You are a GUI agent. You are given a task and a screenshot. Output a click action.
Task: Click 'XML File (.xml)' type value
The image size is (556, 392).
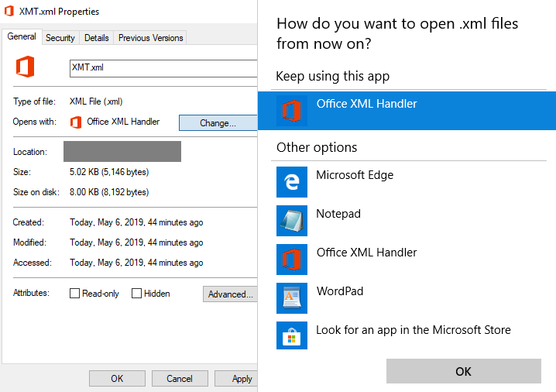[96, 101]
